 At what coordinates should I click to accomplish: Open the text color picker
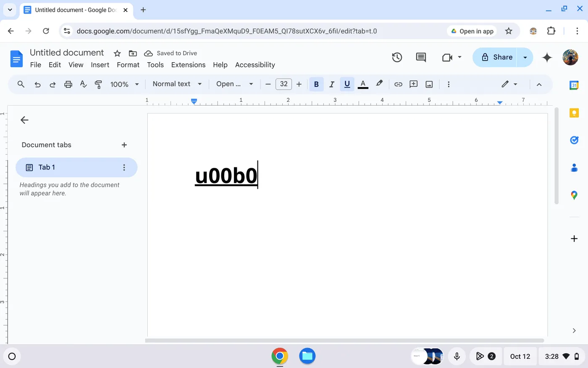pyautogui.click(x=363, y=84)
